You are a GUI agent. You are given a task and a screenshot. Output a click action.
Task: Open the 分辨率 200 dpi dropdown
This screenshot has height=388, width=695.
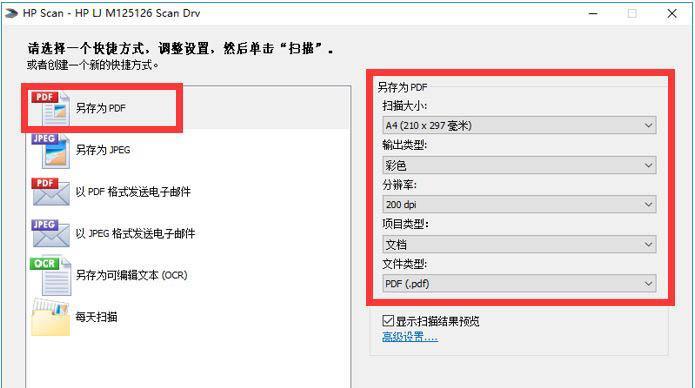pyautogui.click(x=519, y=204)
